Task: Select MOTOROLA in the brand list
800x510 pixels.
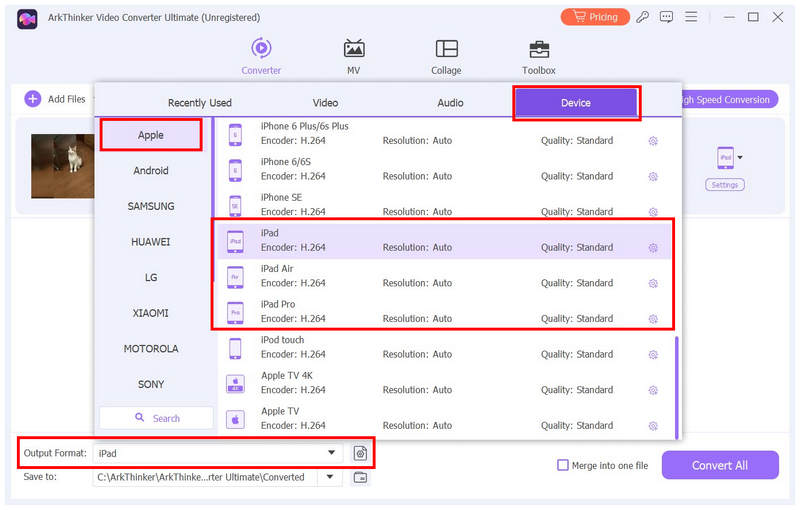Action: pos(151,349)
